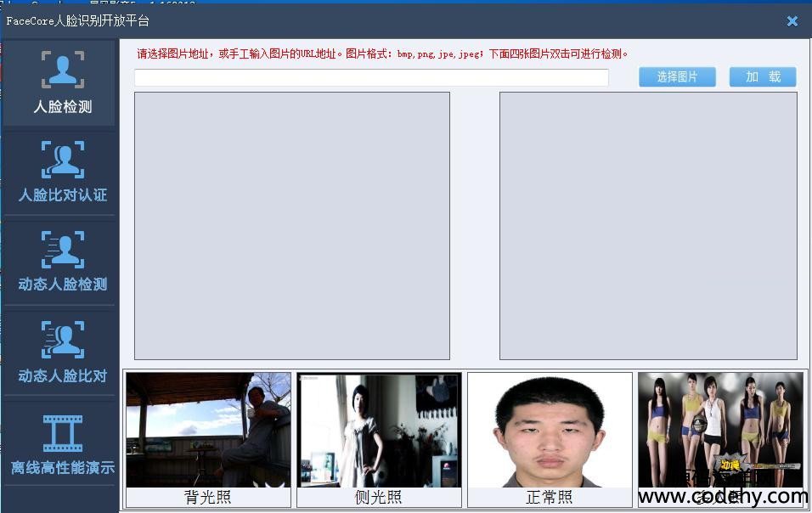Select the 动态人脸检测 label in sidebar
Image resolution: width=812 pixels, height=513 pixels.
click(x=63, y=285)
